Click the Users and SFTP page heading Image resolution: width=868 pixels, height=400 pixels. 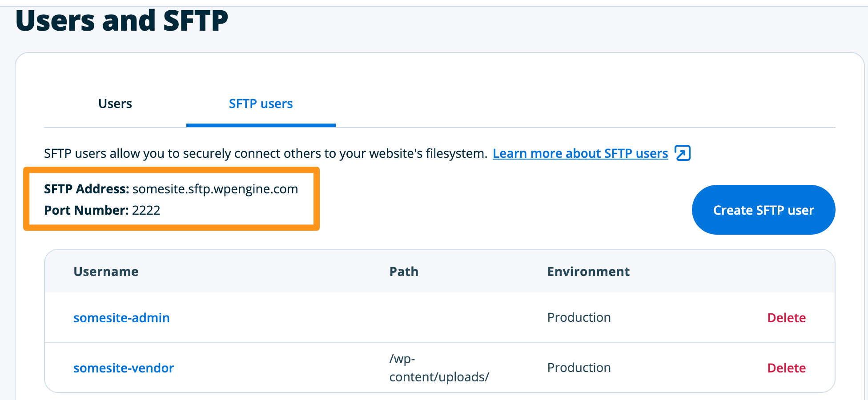click(x=121, y=20)
